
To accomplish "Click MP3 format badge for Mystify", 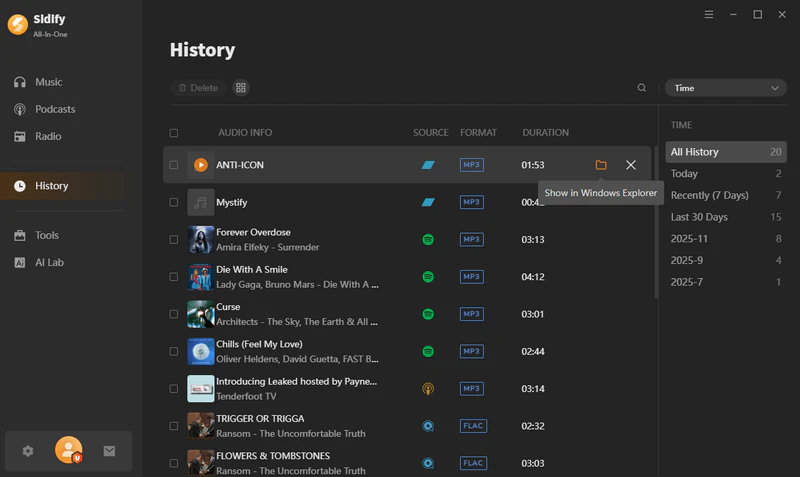I will coord(471,202).
